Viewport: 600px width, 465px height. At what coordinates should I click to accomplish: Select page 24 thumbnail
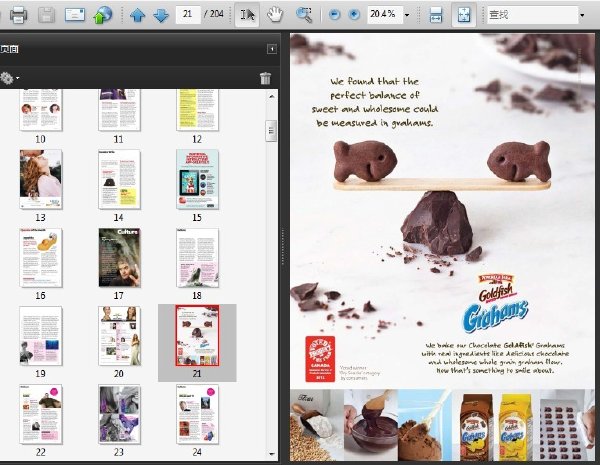pos(197,414)
